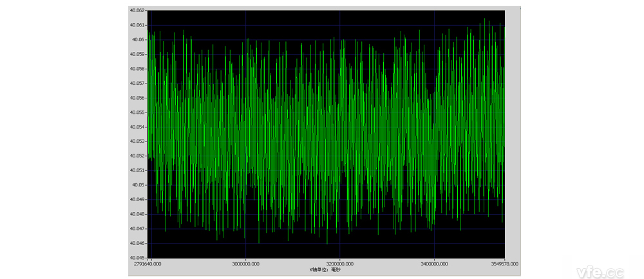Click the 40.047 y-axis tick label
The width and height of the screenshot is (644, 279).
(138, 229)
